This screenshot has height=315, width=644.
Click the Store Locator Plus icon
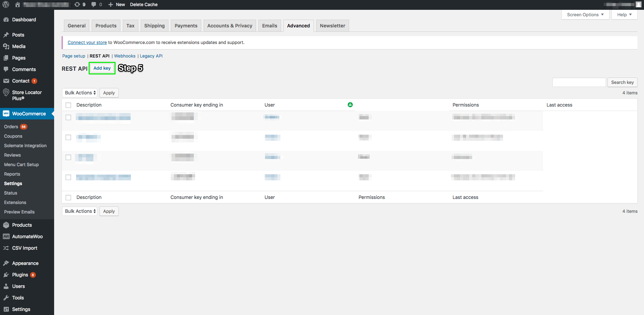(x=6, y=92)
